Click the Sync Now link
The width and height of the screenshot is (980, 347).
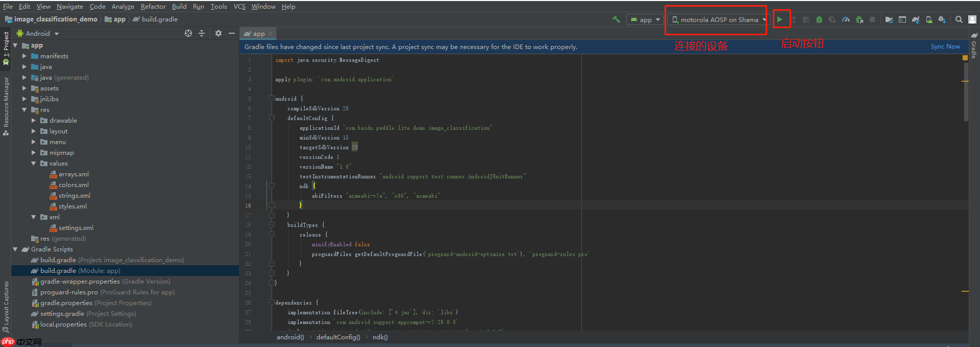tap(945, 47)
